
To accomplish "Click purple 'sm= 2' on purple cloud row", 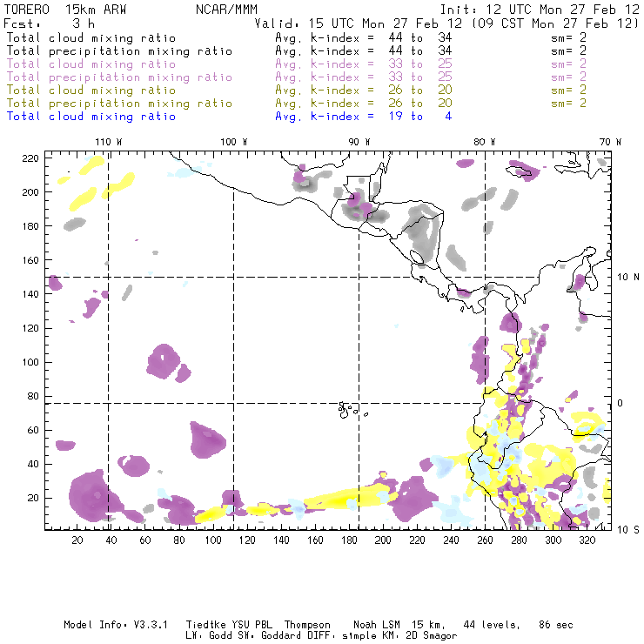I will [569, 64].
